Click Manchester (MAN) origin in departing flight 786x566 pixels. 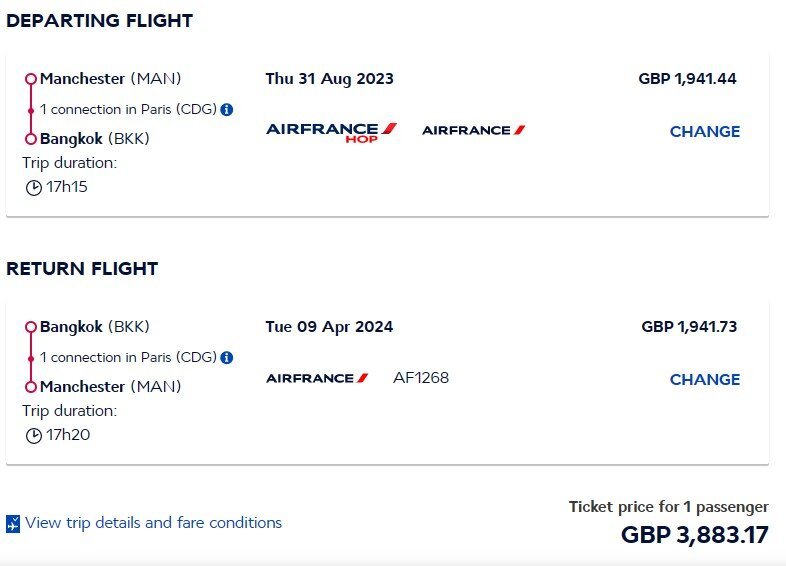coord(110,79)
